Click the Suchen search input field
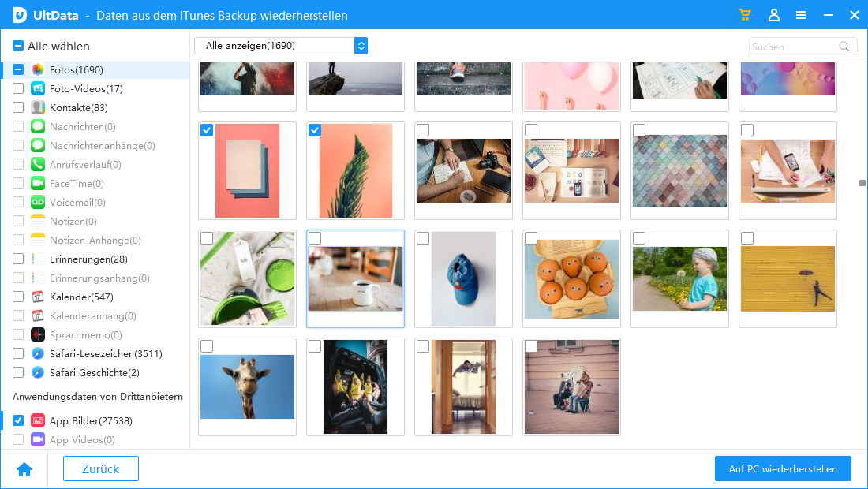868x489 pixels. [x=803, y=47]
